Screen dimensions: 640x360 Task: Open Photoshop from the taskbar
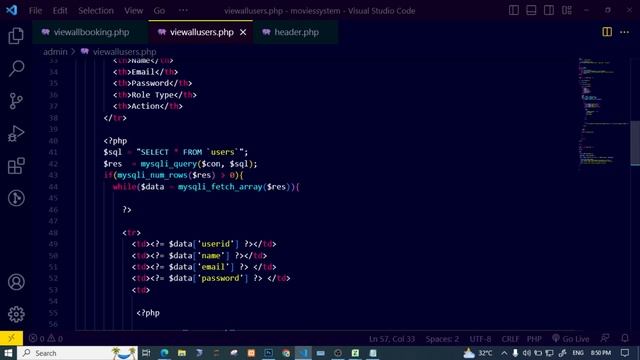click(268, 353)
